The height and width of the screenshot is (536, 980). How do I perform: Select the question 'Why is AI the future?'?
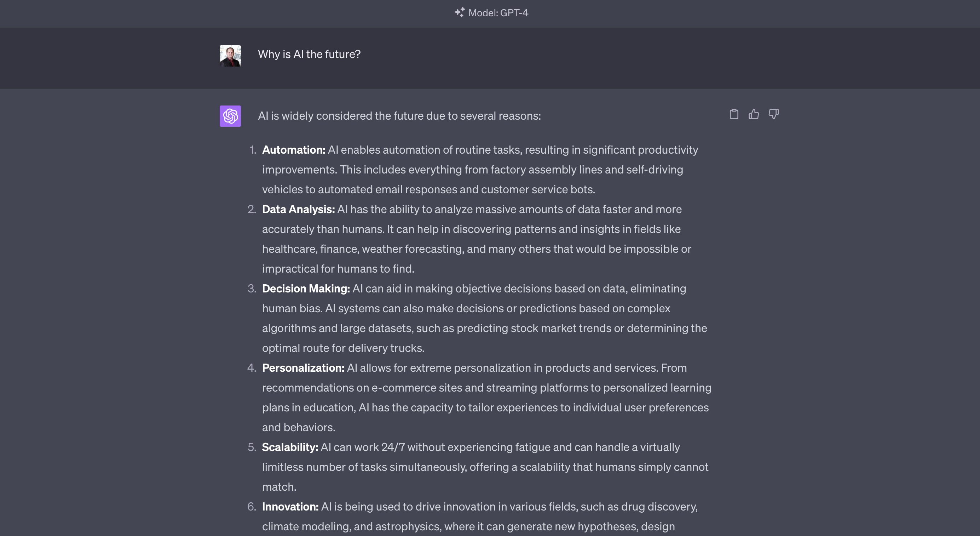pyautogui.click(x=309, y=54)
